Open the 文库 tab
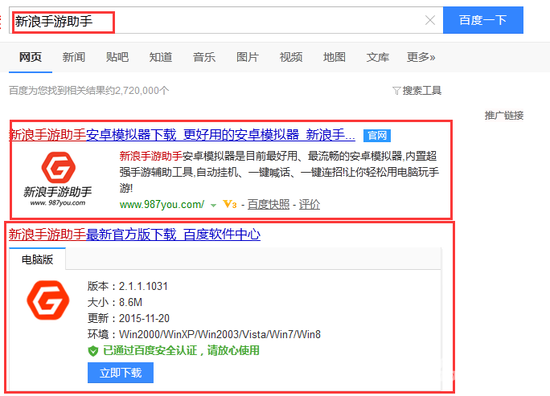 (x=378, y=57)
